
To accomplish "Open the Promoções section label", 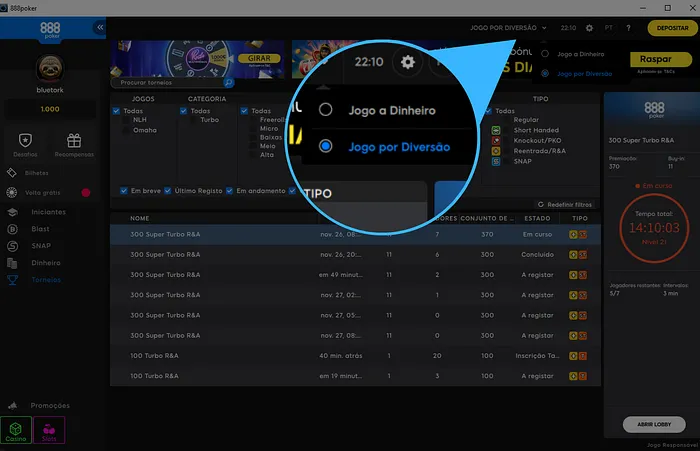I will pyautogui.click(x=50, y=405).
